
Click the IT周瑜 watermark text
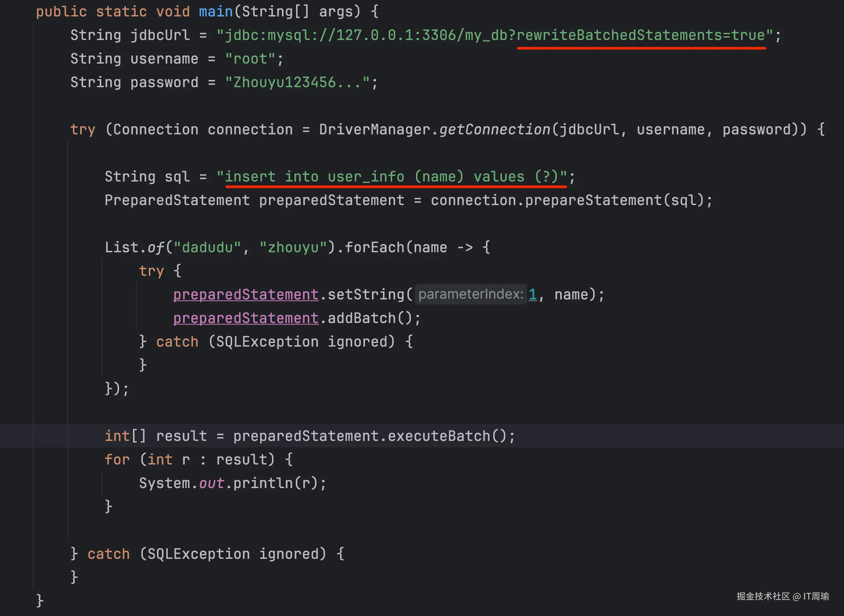(816, 596)
